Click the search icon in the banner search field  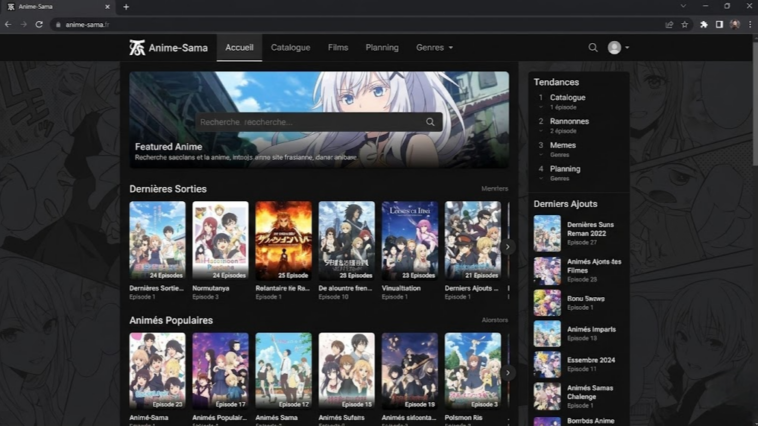pos(430,122)
